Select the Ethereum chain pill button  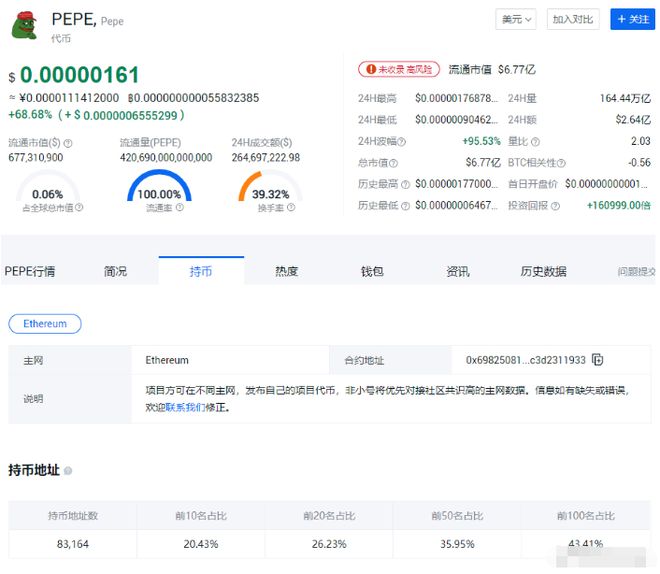pos(45,324)
